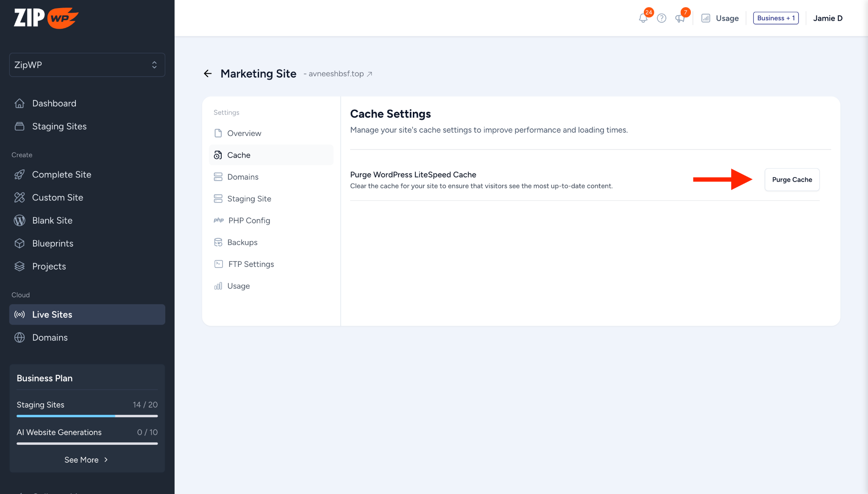Click the announcements megaphone icon
Screen dimensions: 868x494
(x=680, y=18)
